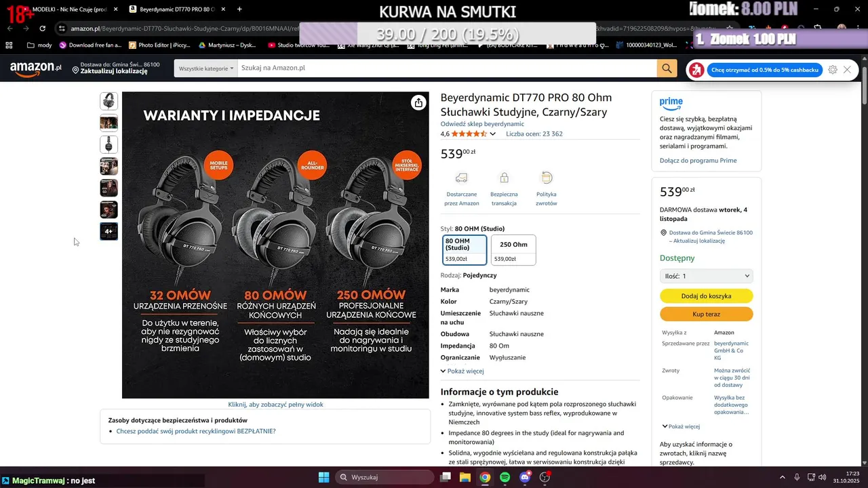Open clock and date in taskbar
Viewport: 868px width, 488px height.
click(848, 477)
